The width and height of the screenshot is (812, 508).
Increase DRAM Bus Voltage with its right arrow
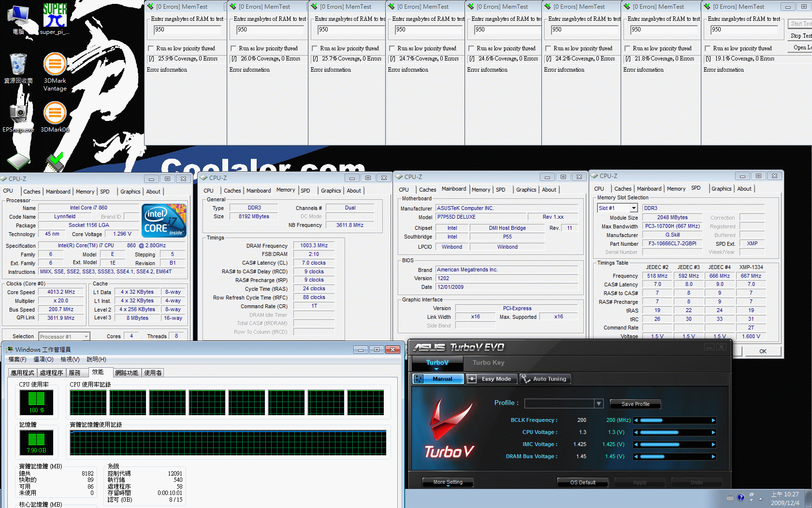click(x=713, y=457)
